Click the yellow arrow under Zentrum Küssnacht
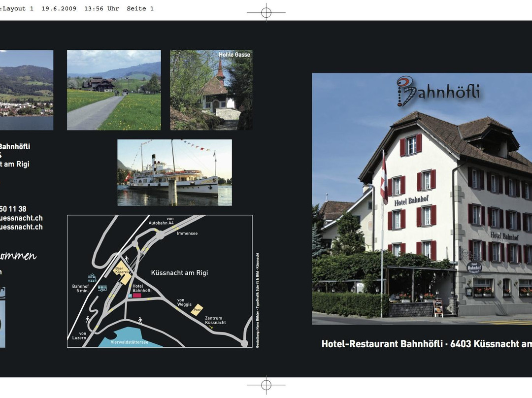532x398 pixels. click(x=211, y=327)
